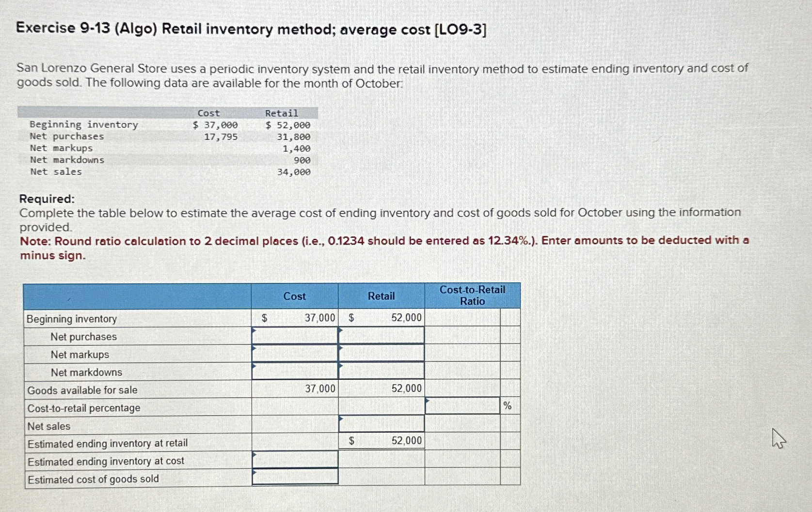
Task: Click the 31,800 net purchases retail value
Action: (x=293, y=137)
